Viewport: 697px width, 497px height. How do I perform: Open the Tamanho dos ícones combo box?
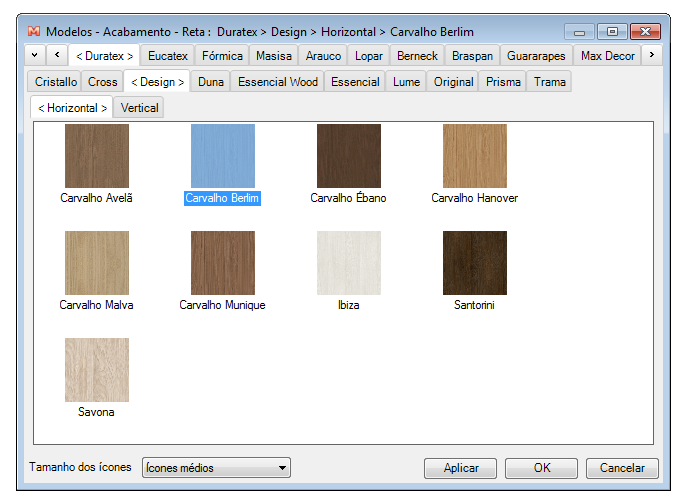tap(216, 468)
